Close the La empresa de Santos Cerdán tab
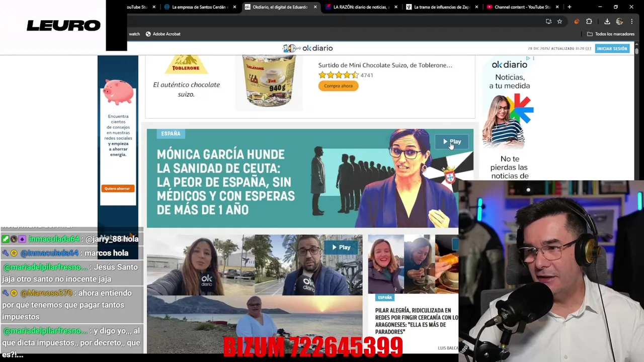Screen dimensions: 644x362 click(234, 7)
